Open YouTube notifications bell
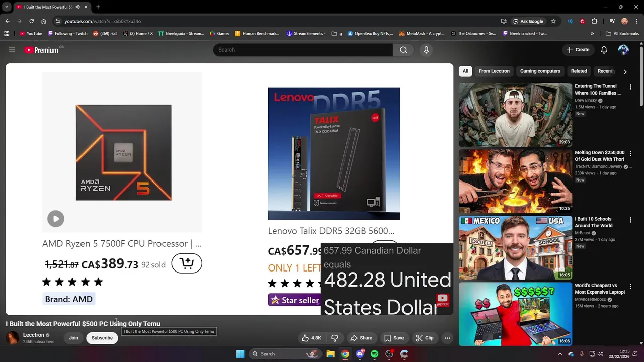Viewport: 644px width, 362px height. 604,50
